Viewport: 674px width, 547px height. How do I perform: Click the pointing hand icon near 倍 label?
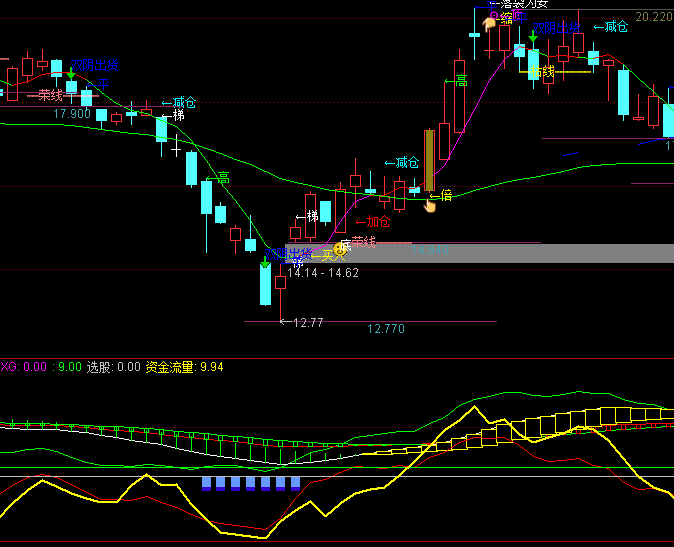pyautogui.click(x=430, y=205)
